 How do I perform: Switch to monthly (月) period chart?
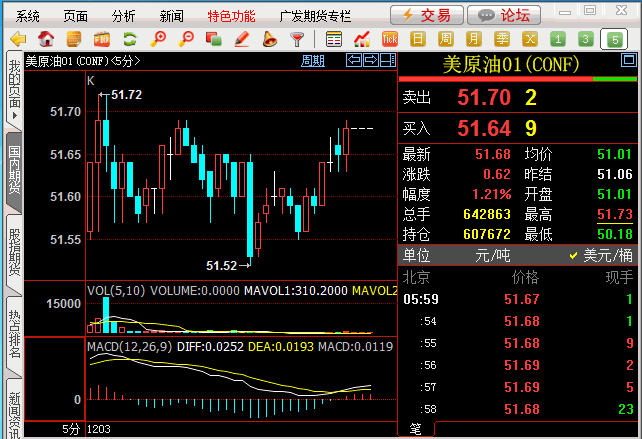pos(474,39)
